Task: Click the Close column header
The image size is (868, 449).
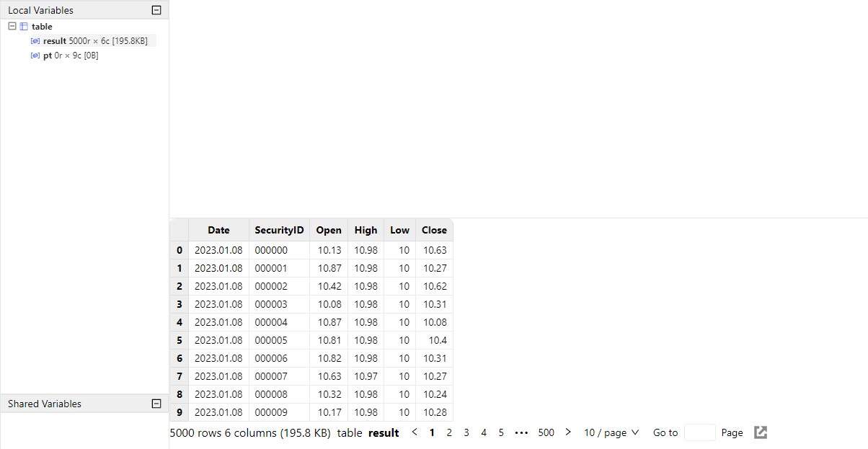Action: coord(434,230)
